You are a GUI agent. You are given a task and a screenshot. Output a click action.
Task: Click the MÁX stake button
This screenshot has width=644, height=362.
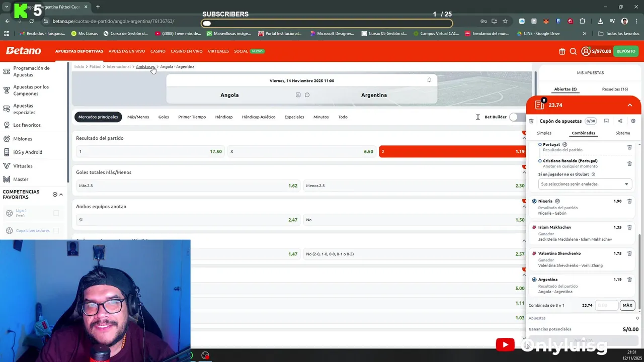[x=627, y=305]
